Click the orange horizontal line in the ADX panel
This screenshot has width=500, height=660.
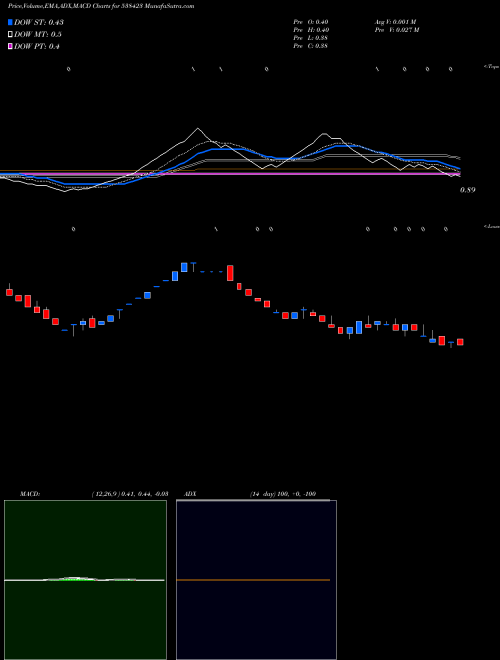(253, 580)
